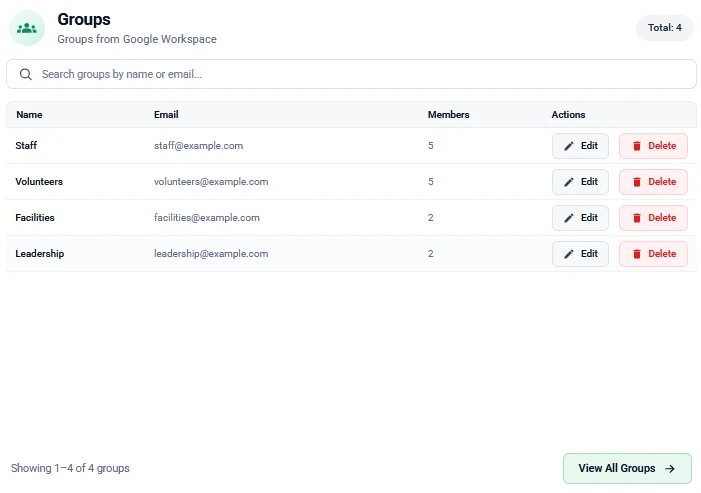This screenshot has width=701, height=493.
Task: Delete the Volunteers group
Action: 653,182
